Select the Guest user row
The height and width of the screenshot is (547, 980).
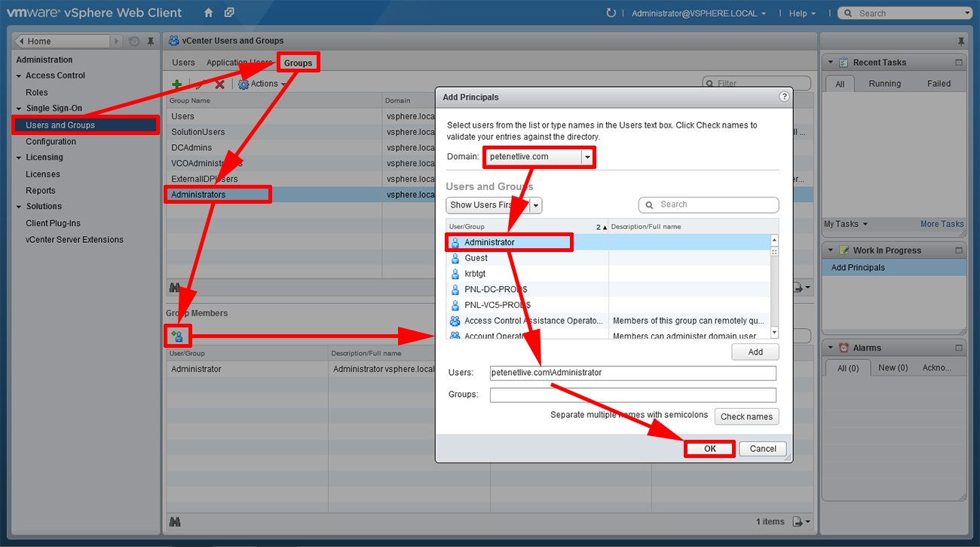click(608, 258)
